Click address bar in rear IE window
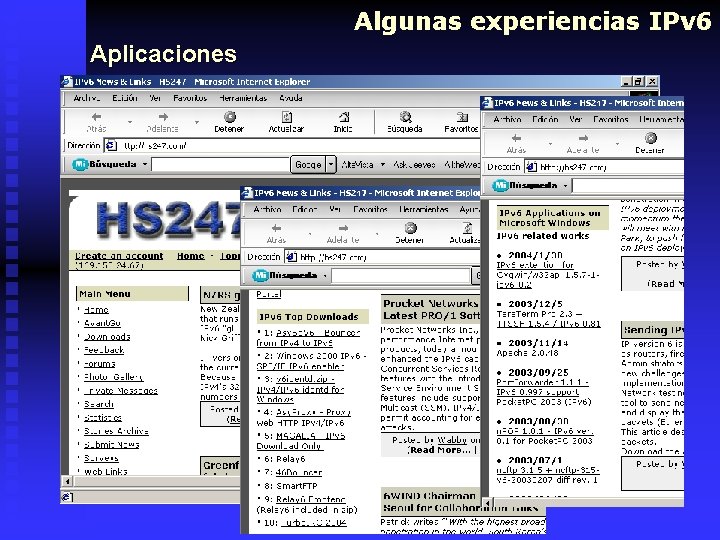This screenshot has height=540, width=720. point(292,146)
